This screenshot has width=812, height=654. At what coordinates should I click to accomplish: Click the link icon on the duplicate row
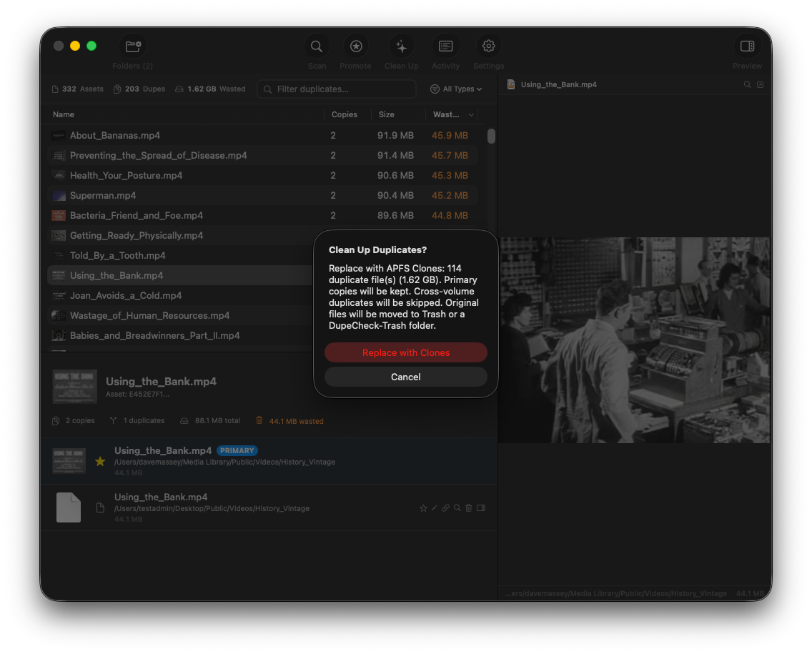coord(445,507)
